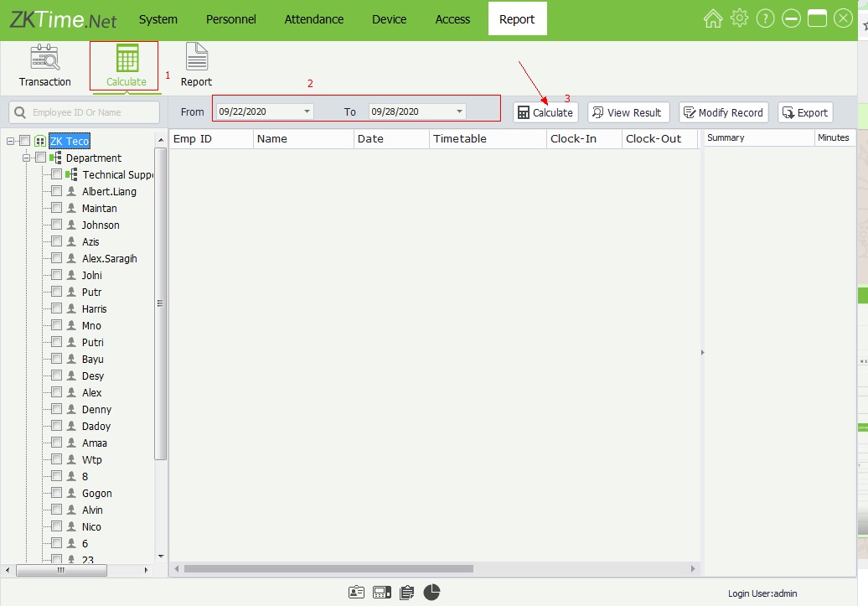Go to home via house icon
Viewport: 868px width, 606px height.
[713, 18]
